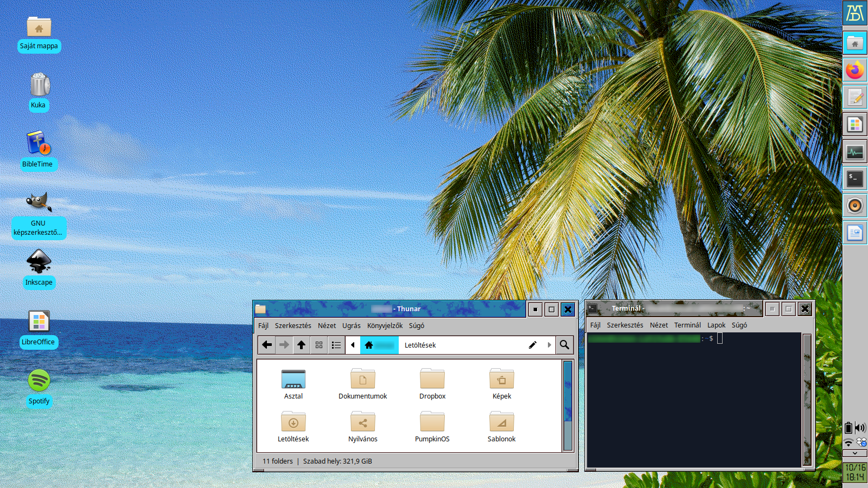Open the system monitor launcher in the dock
This screenshot has width=868, height=488.
click(855, 151)
